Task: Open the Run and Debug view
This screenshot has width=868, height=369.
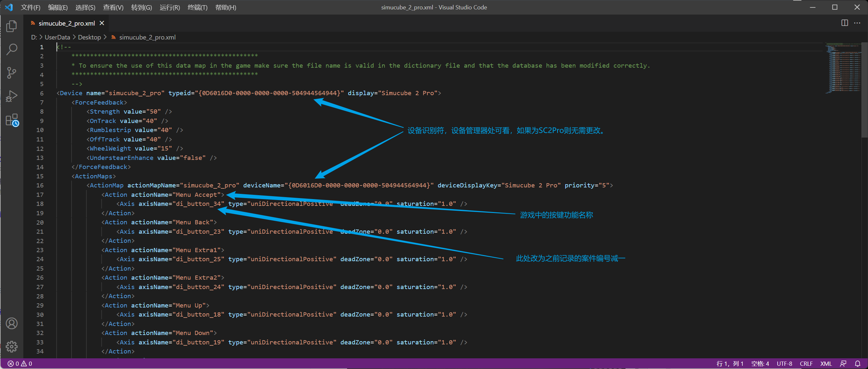Action: click(12, 96)
